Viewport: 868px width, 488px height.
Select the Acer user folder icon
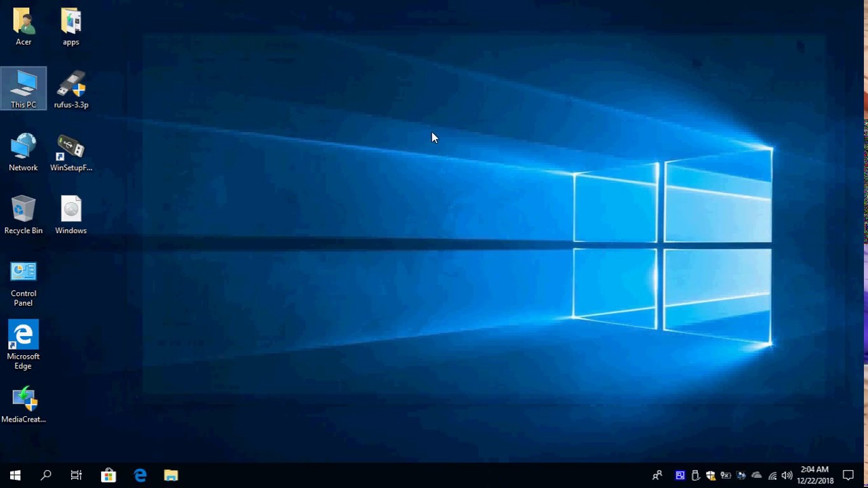[x=24, y=26]
